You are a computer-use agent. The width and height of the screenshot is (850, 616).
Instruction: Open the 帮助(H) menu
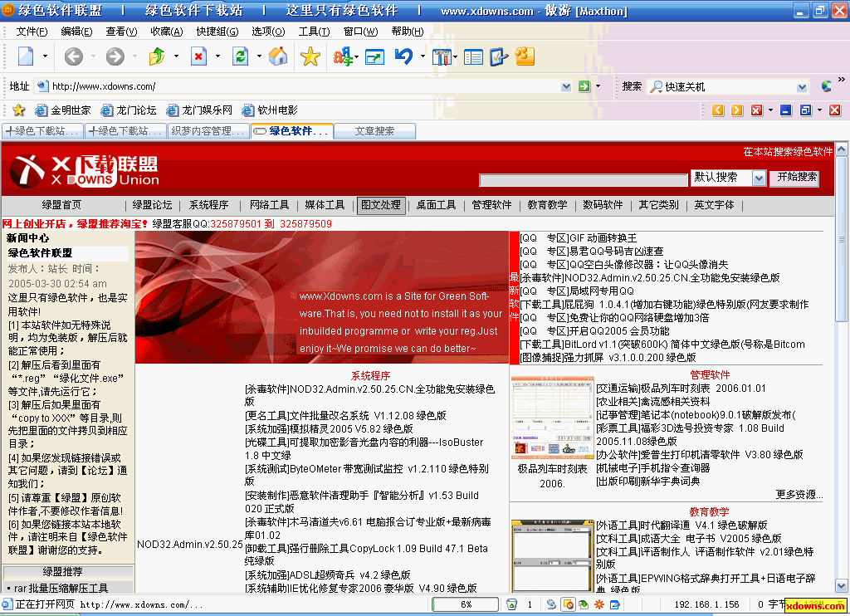click(407, 32)
